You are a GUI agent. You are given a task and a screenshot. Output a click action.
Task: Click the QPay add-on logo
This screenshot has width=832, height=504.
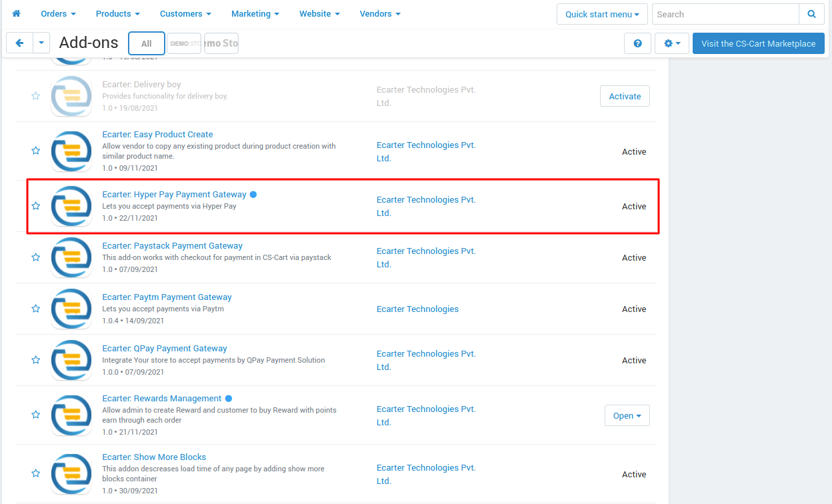point(71,360)
